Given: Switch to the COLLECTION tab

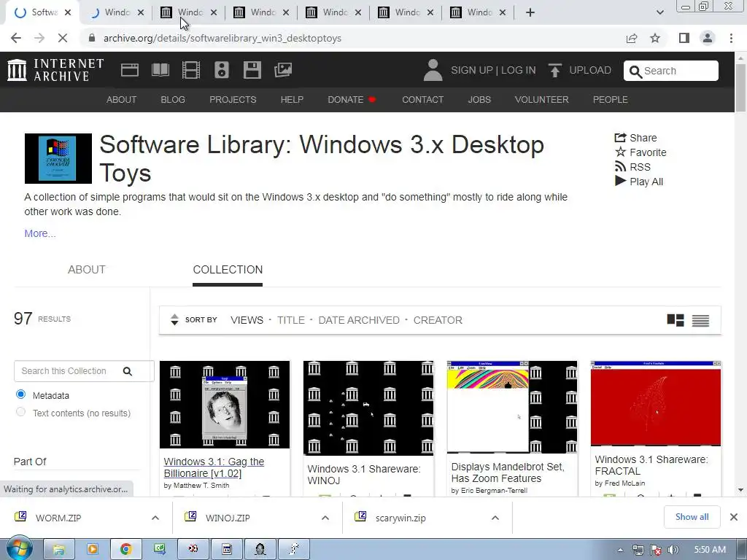Looking at the screenshot, I should click(x=228, y=270).
